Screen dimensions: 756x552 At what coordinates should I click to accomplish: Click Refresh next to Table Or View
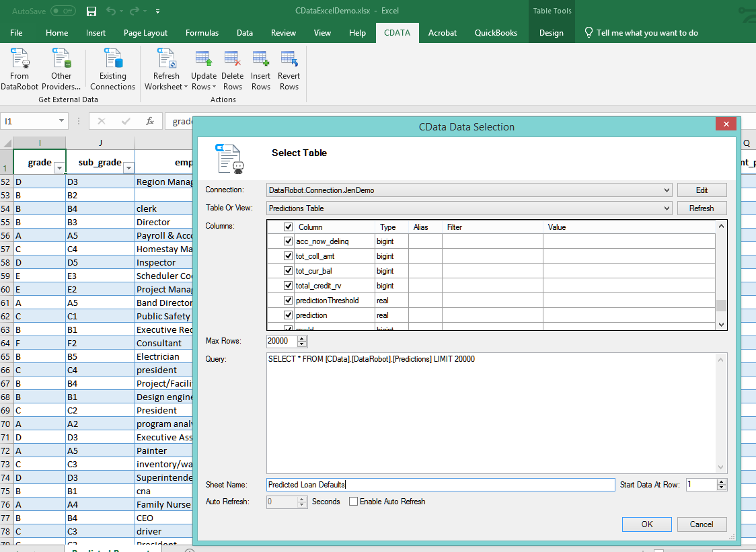[x=702, y=208]
